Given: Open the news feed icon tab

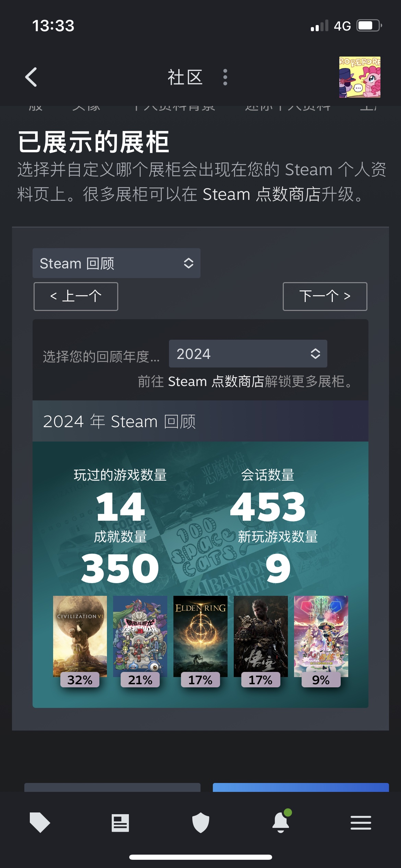Looking at the screenshot, I should (x=120, y=823).
